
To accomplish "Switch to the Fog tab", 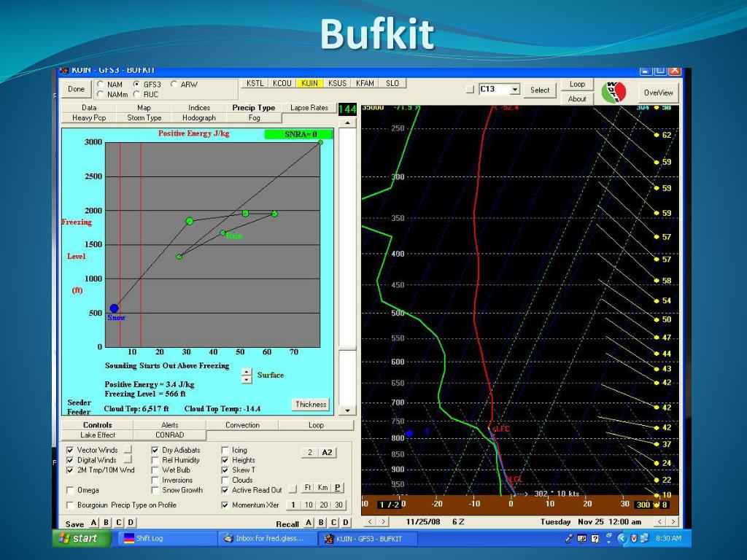I will [x=254, y=117].
